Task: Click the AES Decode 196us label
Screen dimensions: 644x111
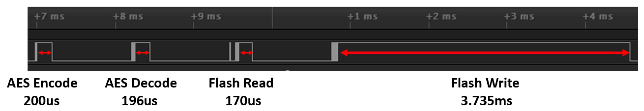Action: coord(141,92)
